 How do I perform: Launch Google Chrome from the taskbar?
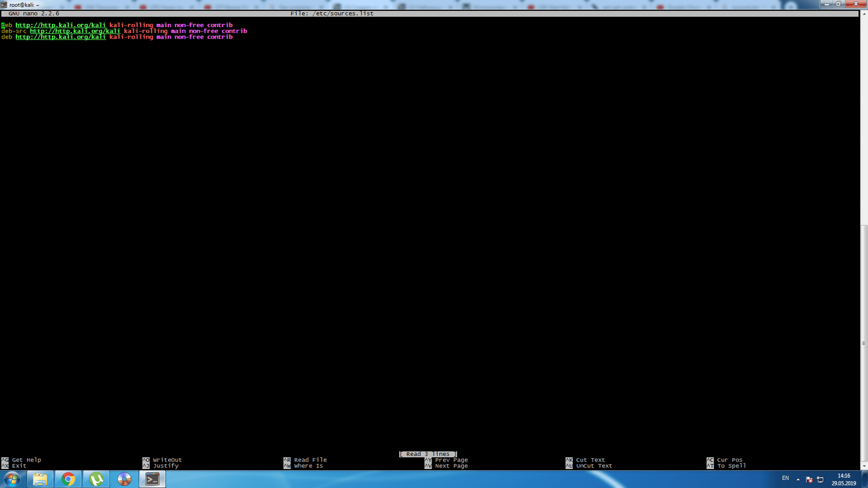coord(68,479)
